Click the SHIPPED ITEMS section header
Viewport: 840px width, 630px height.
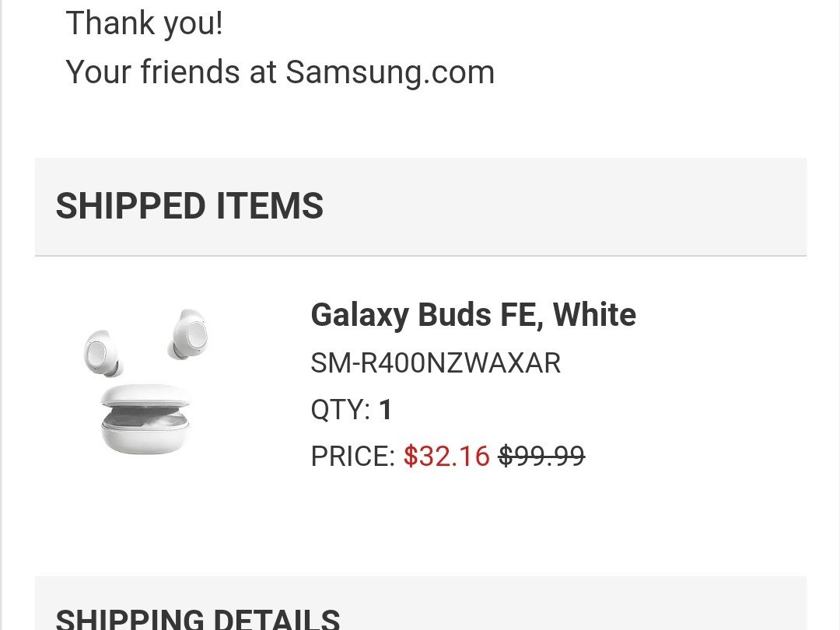[189, 206]
